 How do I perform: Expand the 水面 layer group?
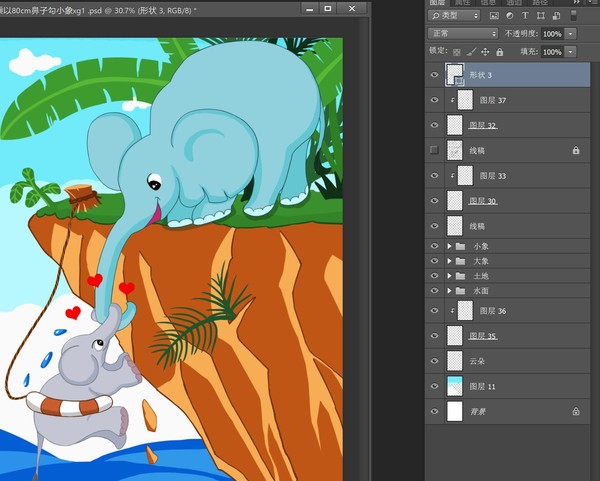[x=450, y=291]
